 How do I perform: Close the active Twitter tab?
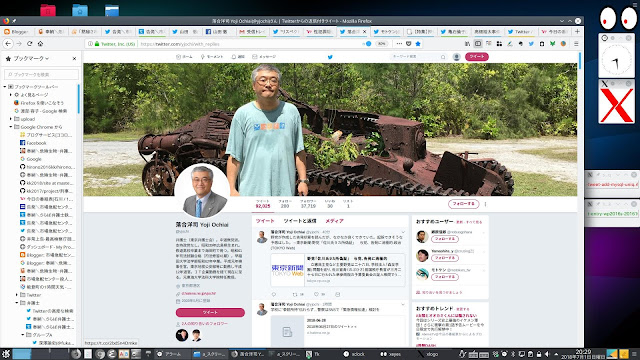(364, 31)
